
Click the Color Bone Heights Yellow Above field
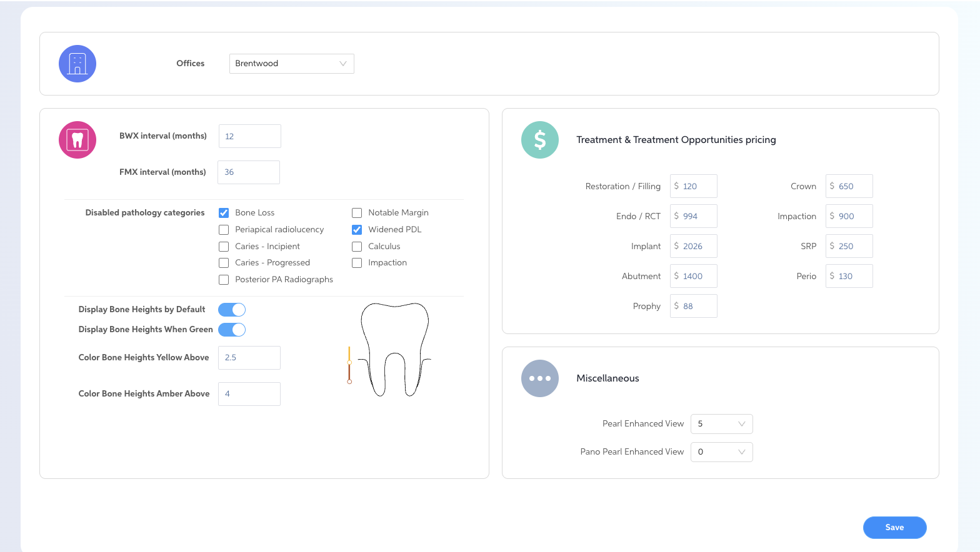point(250,358)
